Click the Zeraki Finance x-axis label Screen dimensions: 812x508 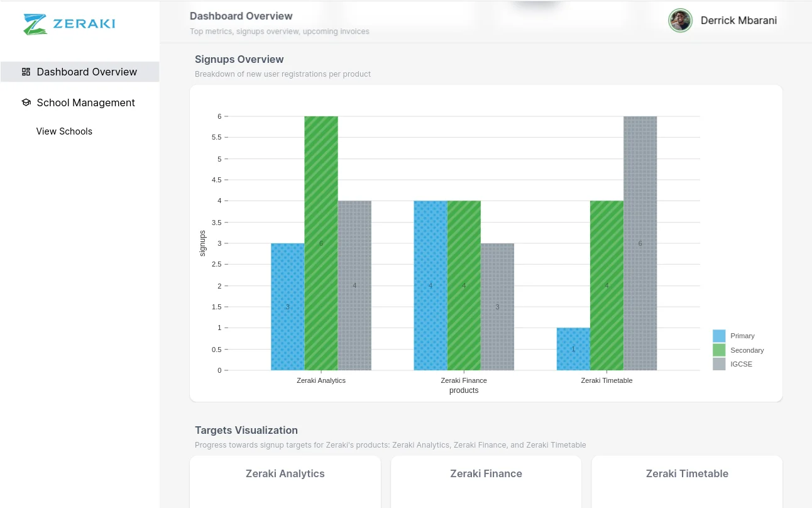(x=464, y=380)
